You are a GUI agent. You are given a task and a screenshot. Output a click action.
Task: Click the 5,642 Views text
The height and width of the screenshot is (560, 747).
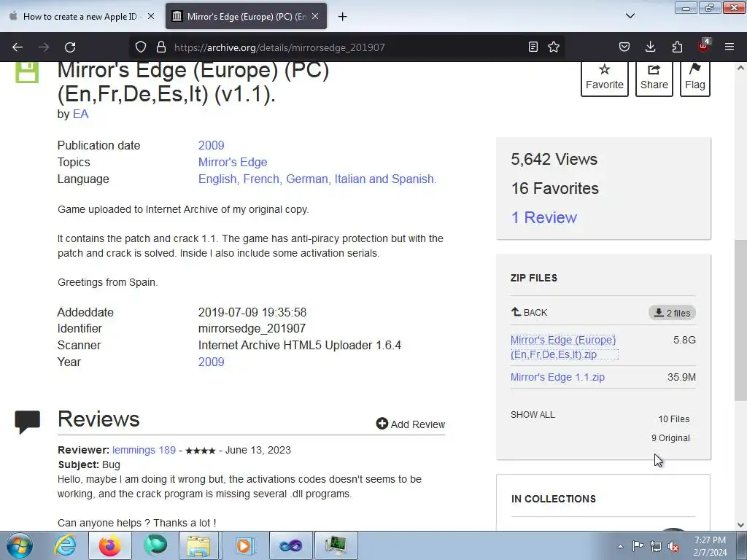pos(554,159)
